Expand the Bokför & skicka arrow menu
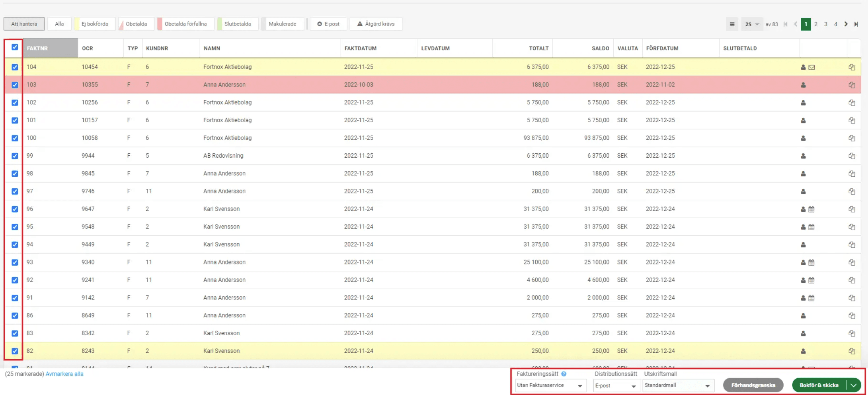The height and width of the screenshot is (395, 868). pos(854,385)
